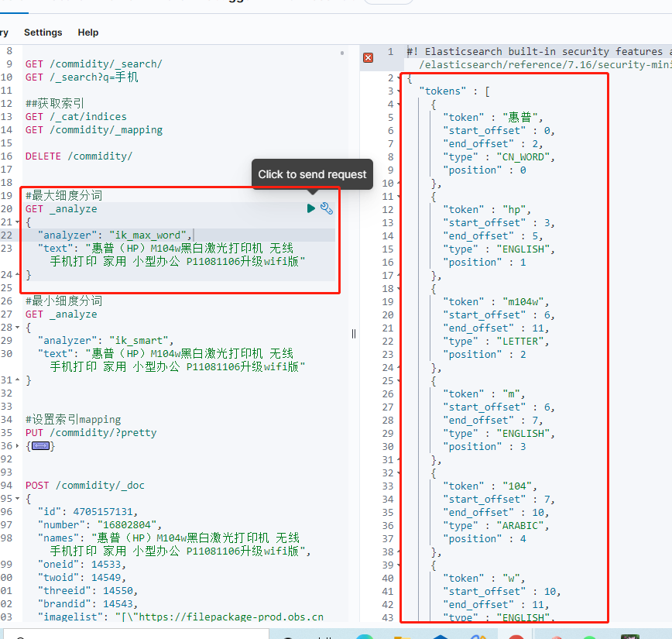Click the ##获取索引 comment line
Viewport: 672px width, 639px height.
point(54,103)
